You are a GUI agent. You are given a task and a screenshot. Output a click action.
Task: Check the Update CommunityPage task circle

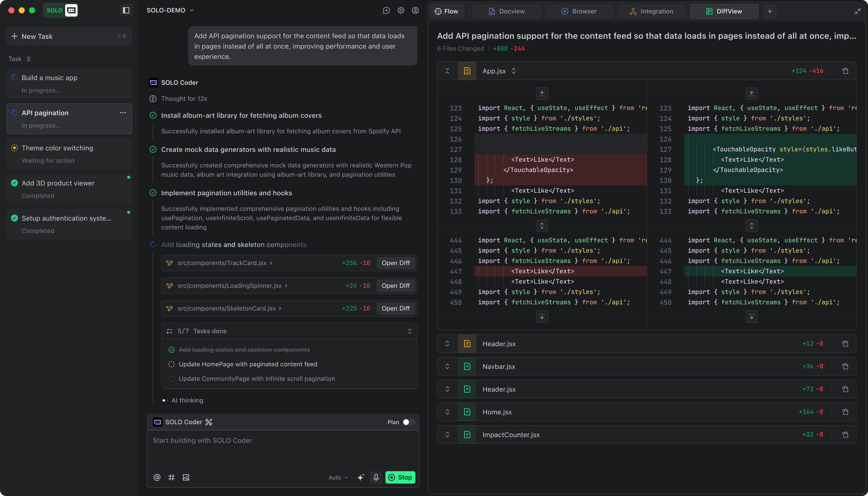point(171,379)
